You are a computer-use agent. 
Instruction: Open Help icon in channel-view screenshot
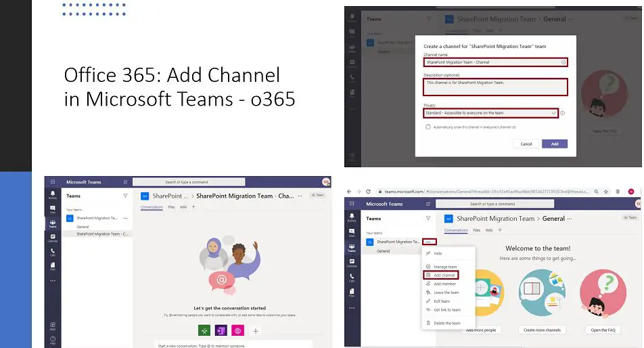(53, 340)
